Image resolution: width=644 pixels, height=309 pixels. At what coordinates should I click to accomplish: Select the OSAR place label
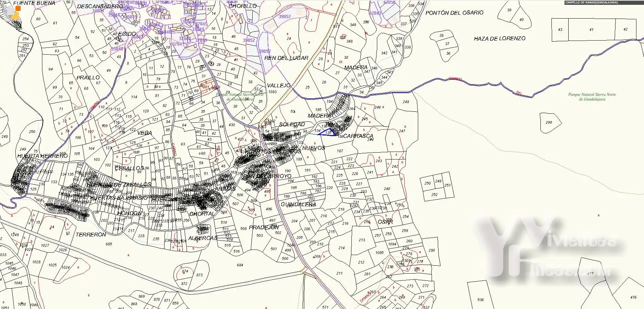pyautogui.click(x=386, y=222)
